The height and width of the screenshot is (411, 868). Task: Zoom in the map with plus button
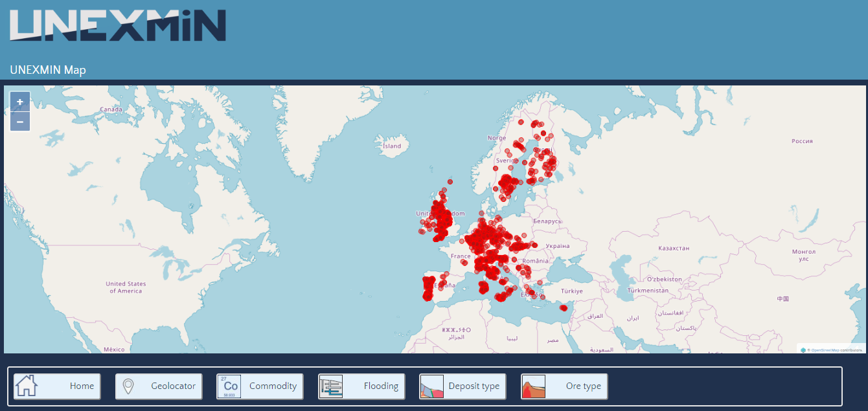pyautogui.click(x=20, y=102)
